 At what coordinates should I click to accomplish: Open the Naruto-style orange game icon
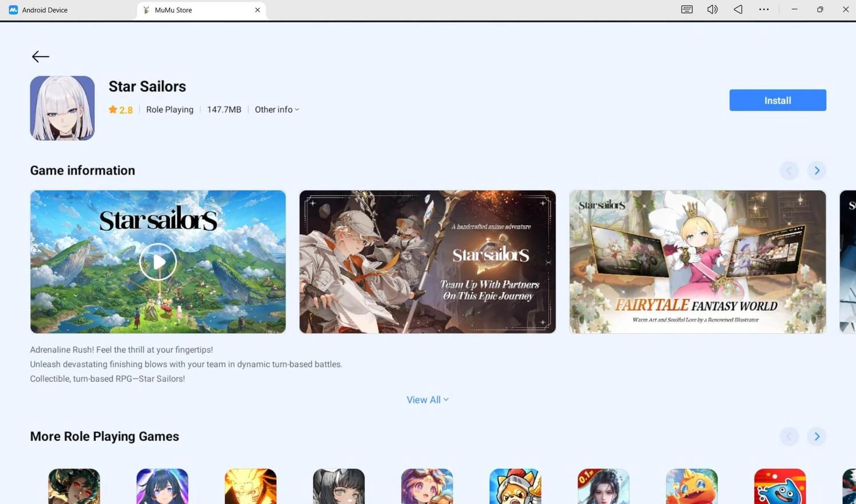click(251, 486)
